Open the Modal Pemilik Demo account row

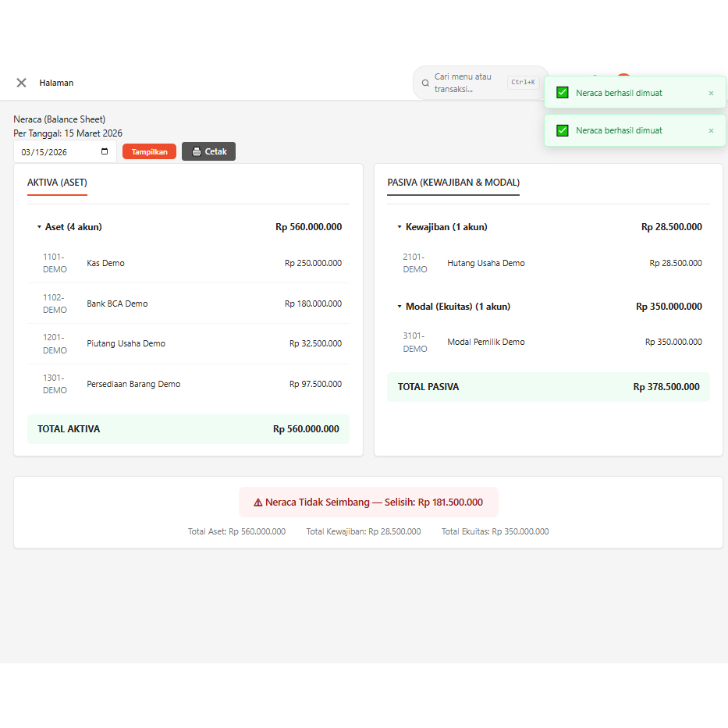pyautogui.click(x=549, y=342)
